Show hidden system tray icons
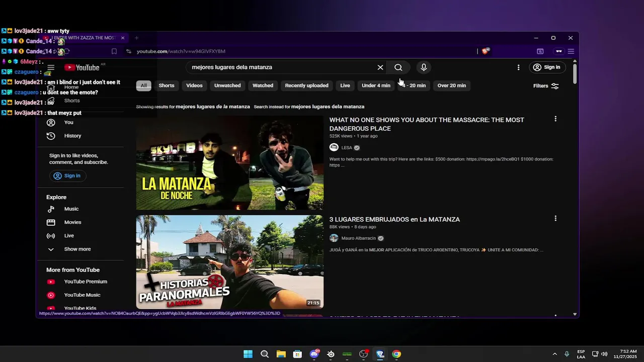Image resolution: width=644 pixels, height=362 pixels. tap(554, 354)
